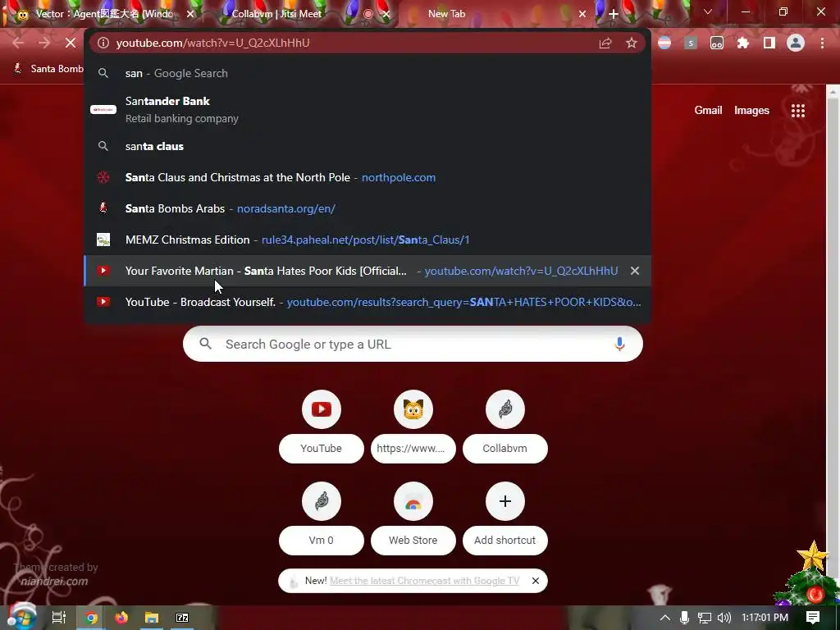This screenshot has height=630, width=840.
Task: View site information icon in address bar
Action: tap(103, 43)
